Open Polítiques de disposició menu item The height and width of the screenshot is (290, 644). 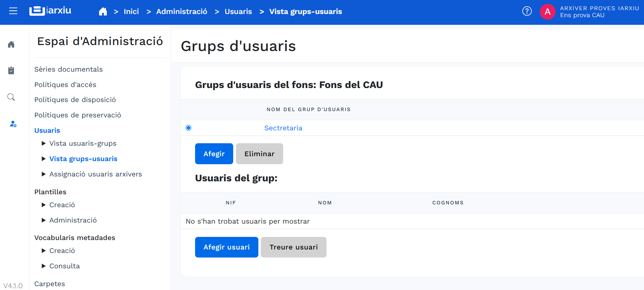click(x=75, y=100)
